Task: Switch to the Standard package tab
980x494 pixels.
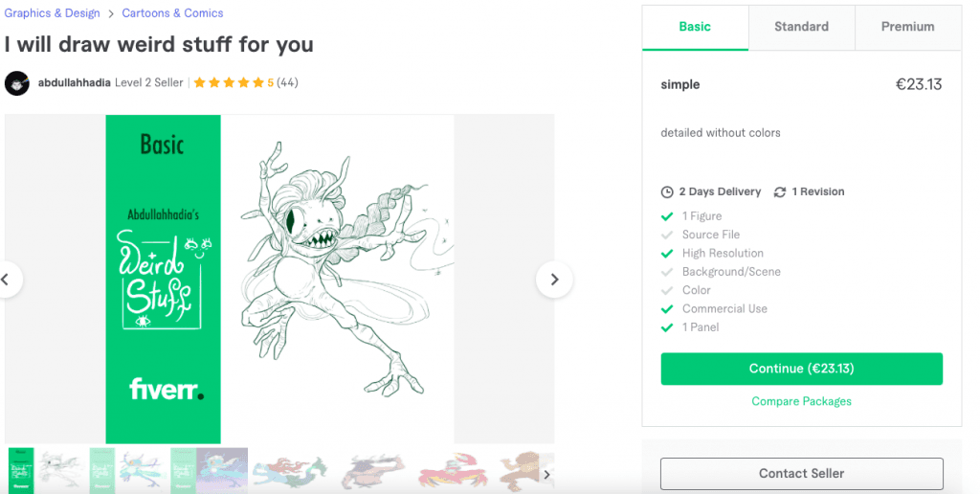Action: (801, 27)
